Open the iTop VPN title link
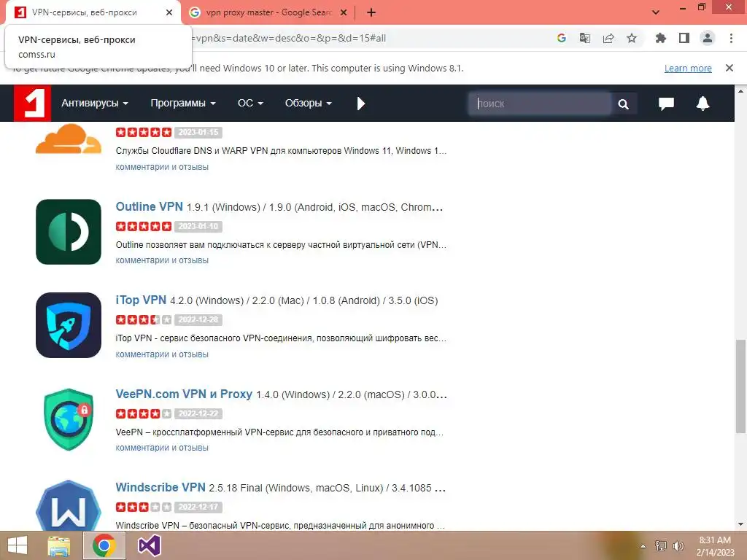747x560 pixels. coord(141,300)
